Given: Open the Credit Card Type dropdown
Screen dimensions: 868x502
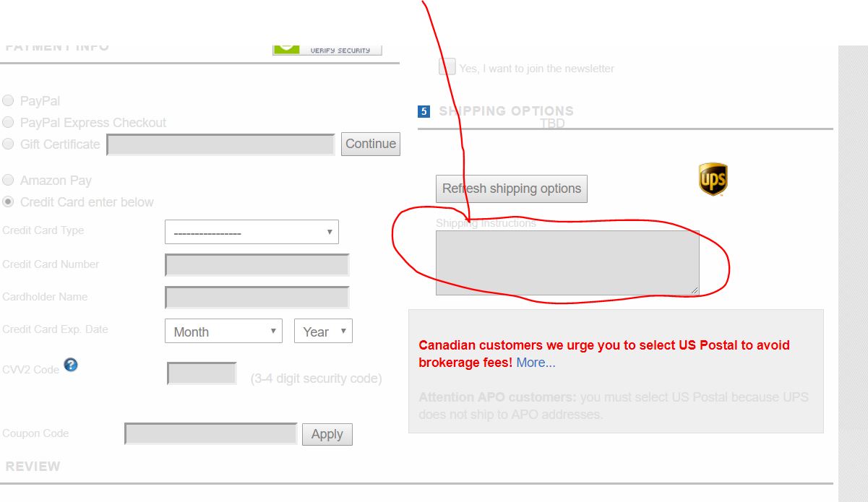Looking at the screenshot, I should pyautogui.click(x=252, y=233).
